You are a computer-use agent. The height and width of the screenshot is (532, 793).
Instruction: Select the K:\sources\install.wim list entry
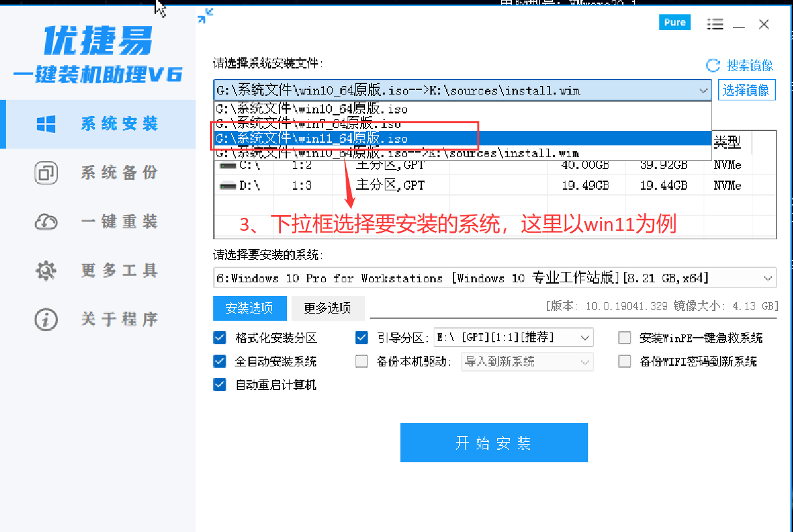pos(462,153)
